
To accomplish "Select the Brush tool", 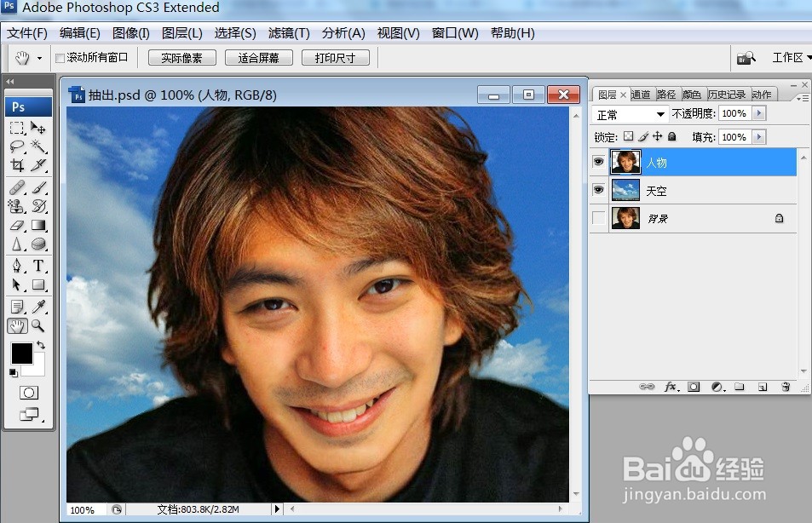I will click(37, 187).
